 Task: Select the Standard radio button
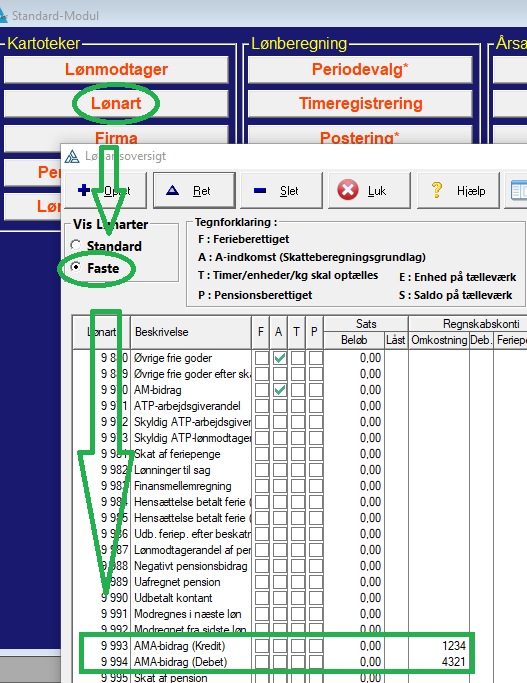tap(76, 245)
